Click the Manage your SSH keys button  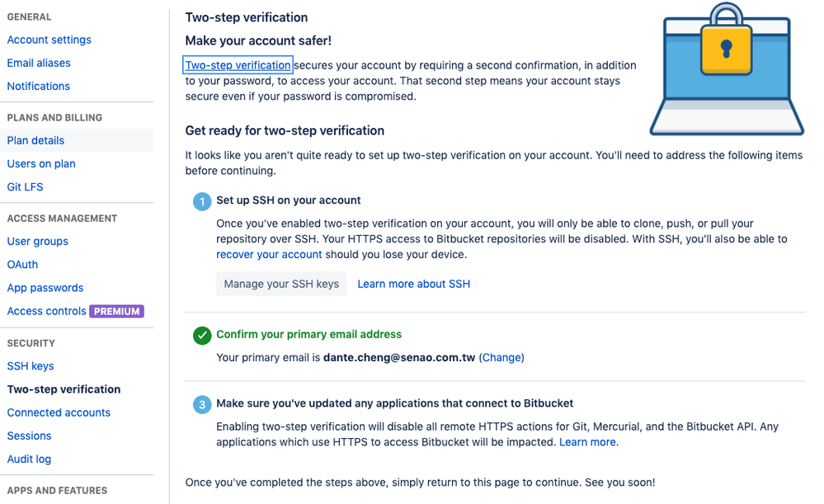281,284
